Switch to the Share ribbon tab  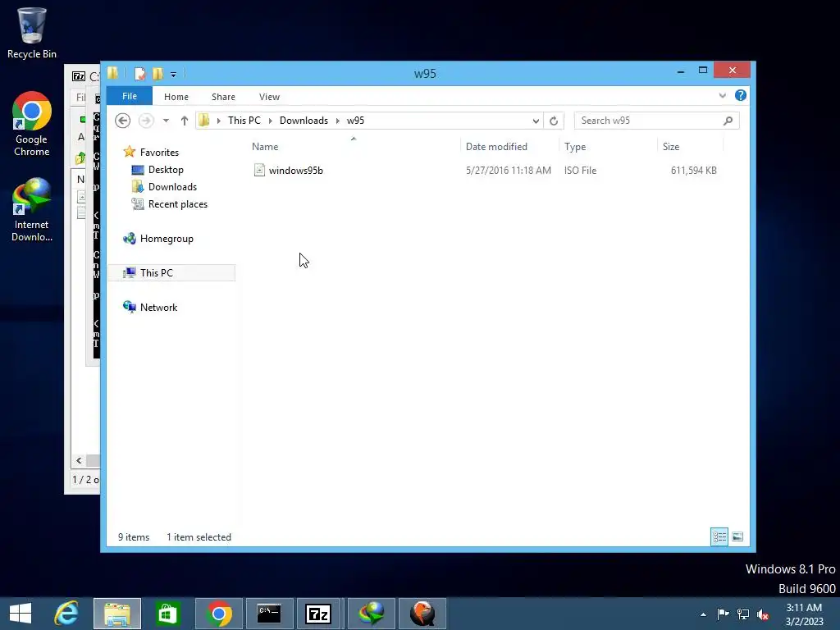[223, 97]
